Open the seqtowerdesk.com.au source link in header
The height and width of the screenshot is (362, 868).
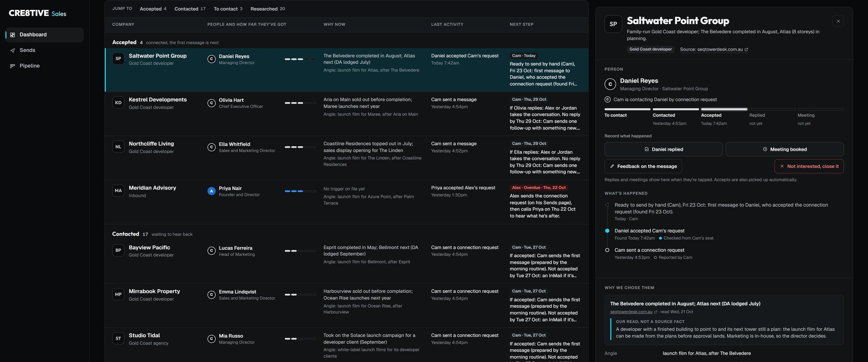pyautogui.click(x=714, y=50)
